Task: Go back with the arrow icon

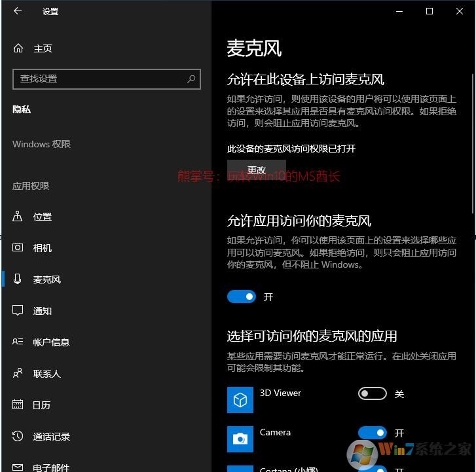Action: click(18, 11)
